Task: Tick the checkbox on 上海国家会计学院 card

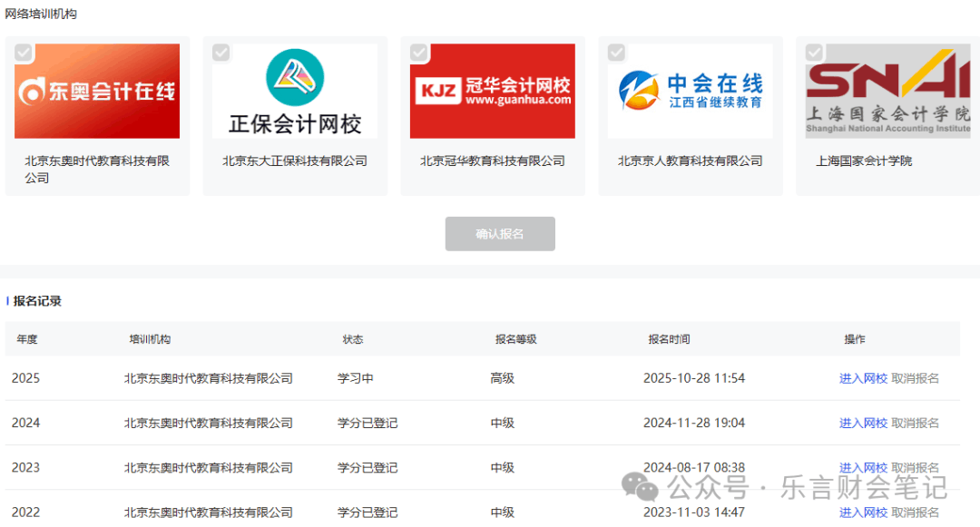Action: coord(815,53)
